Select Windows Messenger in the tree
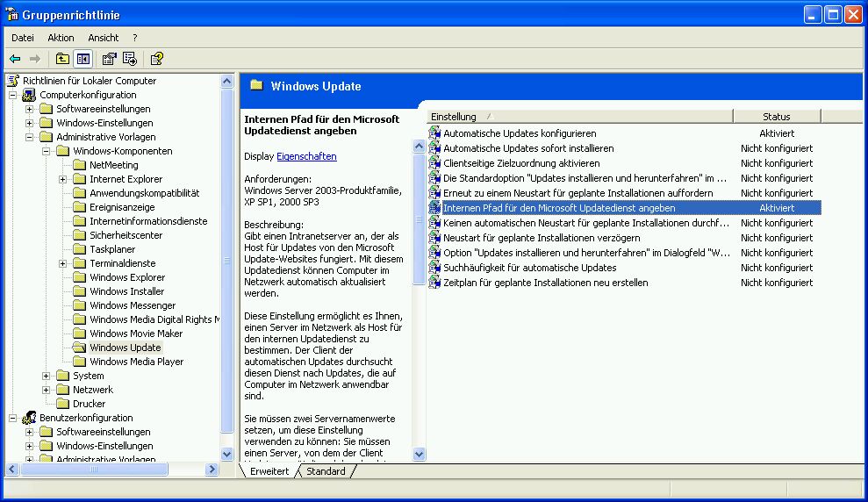The image size is (868, 502). (133, 305)
